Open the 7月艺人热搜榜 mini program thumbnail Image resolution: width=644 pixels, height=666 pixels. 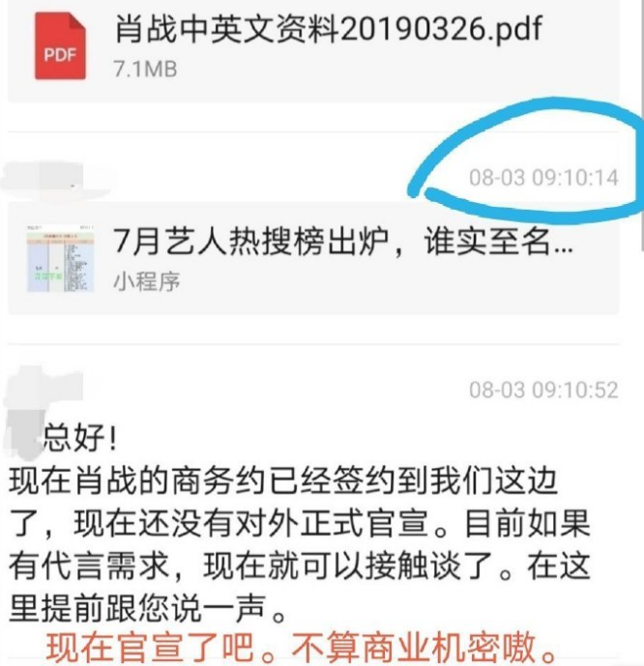(60, 259)
